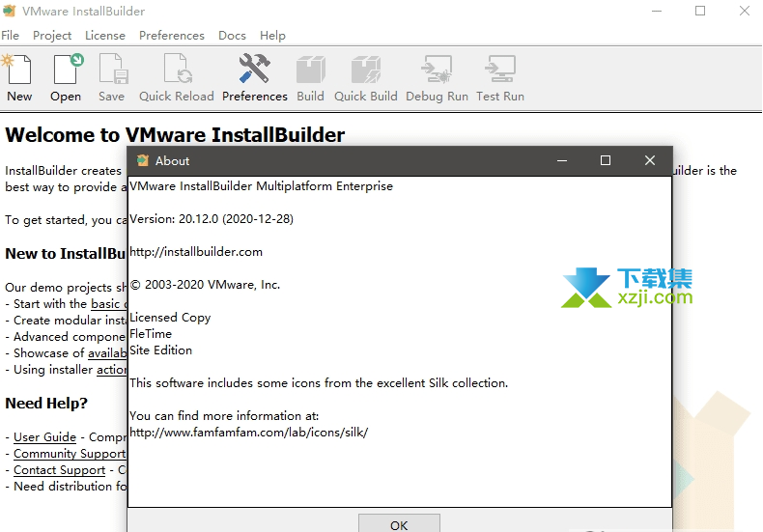
Task: Click the Version: 20.12.0 text line
Action: tap(212, 219)
